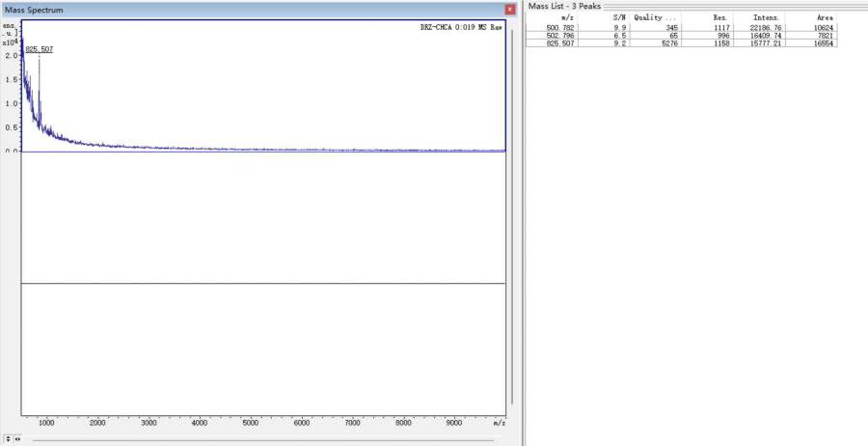
Task: Click the intensity value 22186.76 cell
Action: coord(768,28)
